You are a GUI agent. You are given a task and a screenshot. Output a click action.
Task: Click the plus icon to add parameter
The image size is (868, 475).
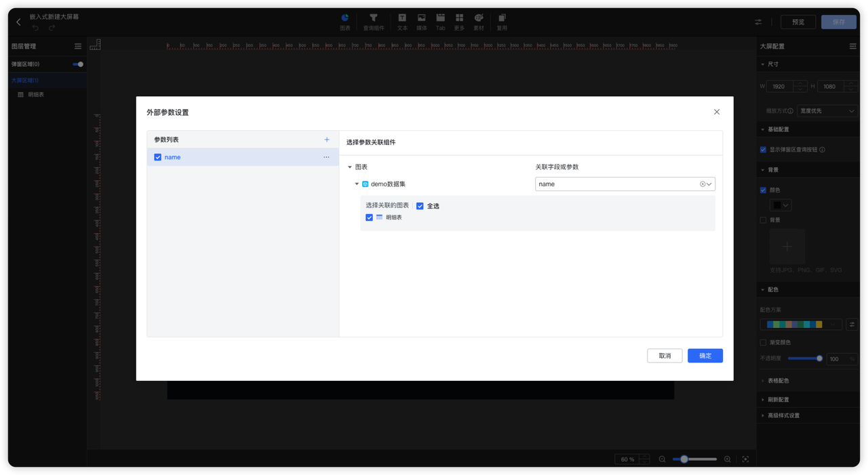pyautogui.click(x=327, y=140)
